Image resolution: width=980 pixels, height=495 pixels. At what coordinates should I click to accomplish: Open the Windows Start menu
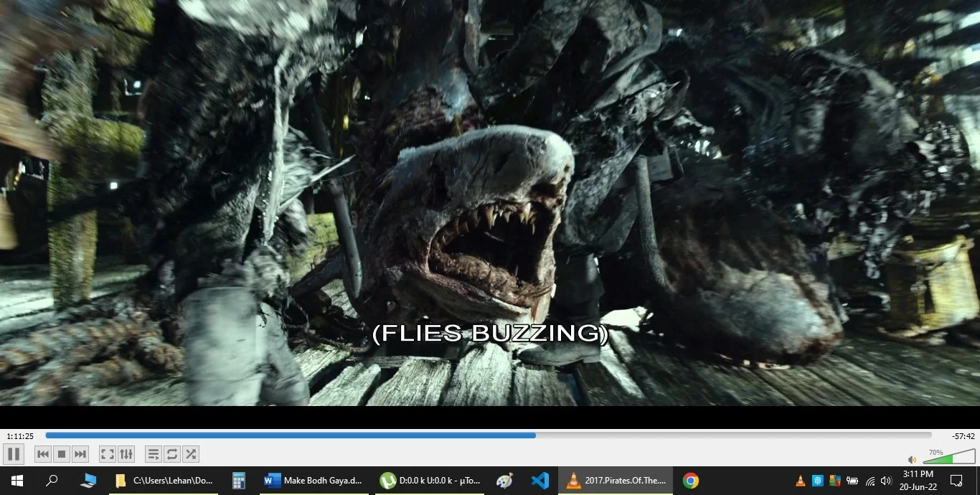[17, 481]
